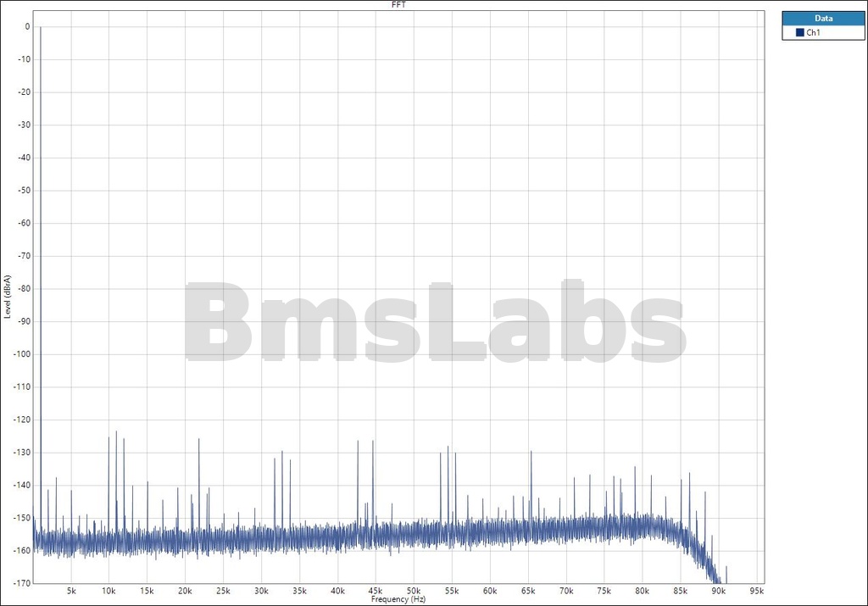
Task: Click the 60k frequency axis tick label
Action: [490, 591]
